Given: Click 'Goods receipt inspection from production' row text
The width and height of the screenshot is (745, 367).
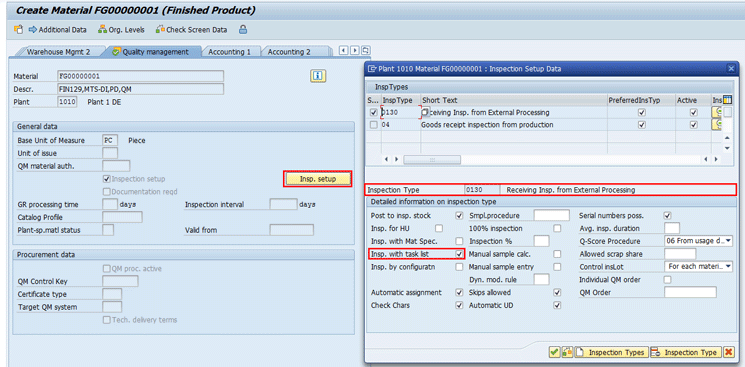Looking at the screenshot, I should 487,125.
